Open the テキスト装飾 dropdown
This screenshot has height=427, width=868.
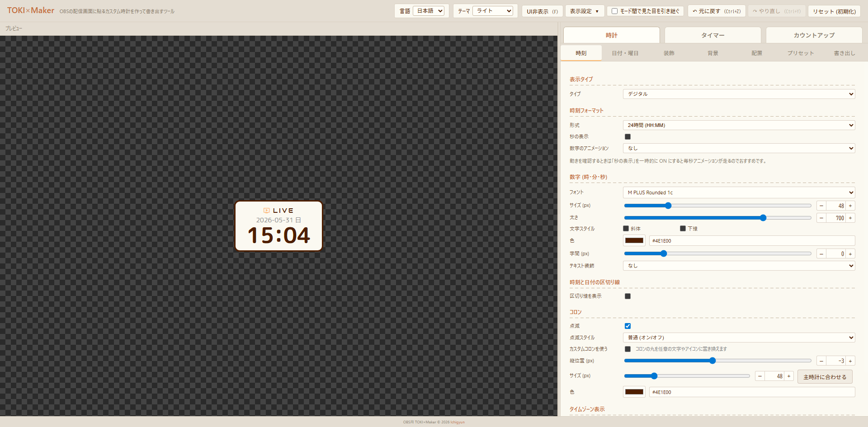coord(739,266)
